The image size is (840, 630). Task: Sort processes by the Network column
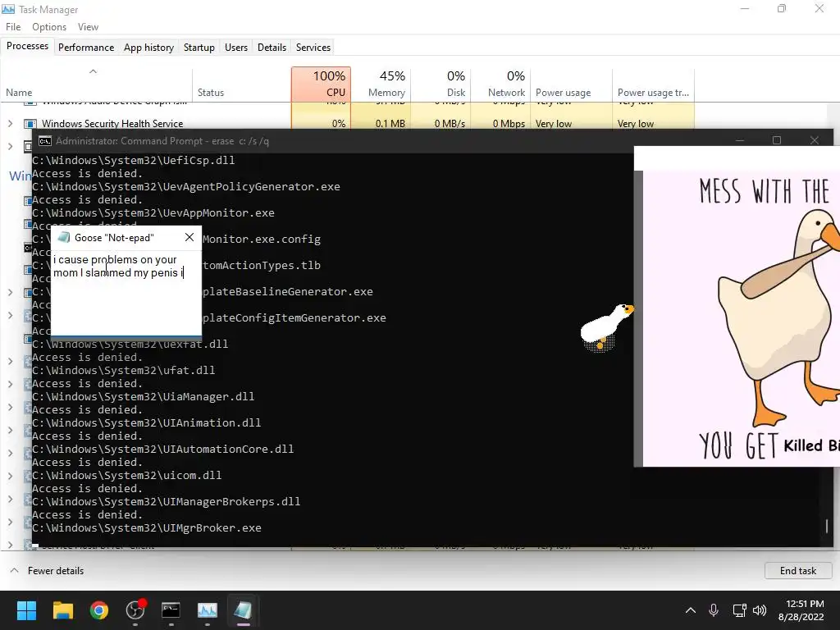point(500,84)
